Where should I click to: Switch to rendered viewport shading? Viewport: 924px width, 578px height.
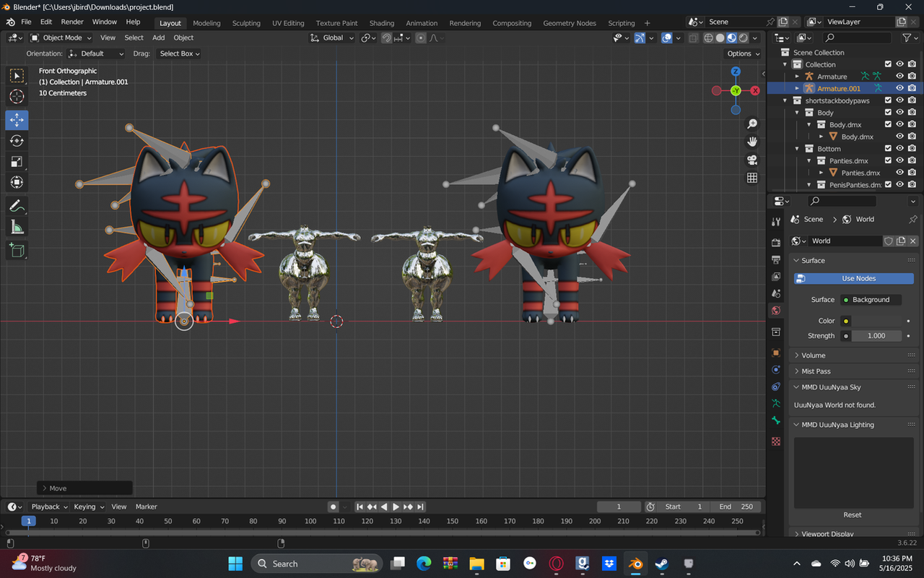[x=743, y=38]
